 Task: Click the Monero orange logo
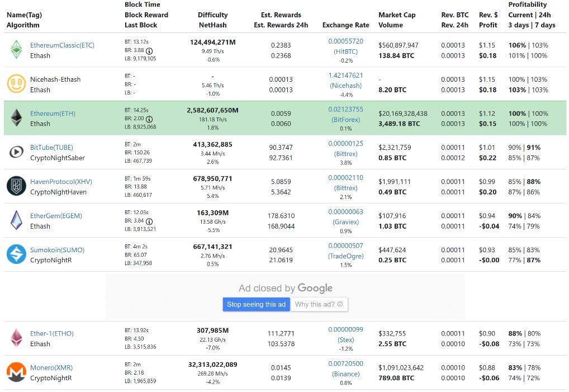click(x=16, y=372)
